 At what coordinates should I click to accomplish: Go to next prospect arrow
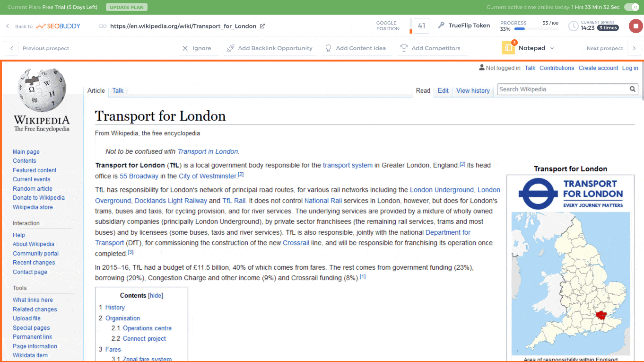point(635,48)
